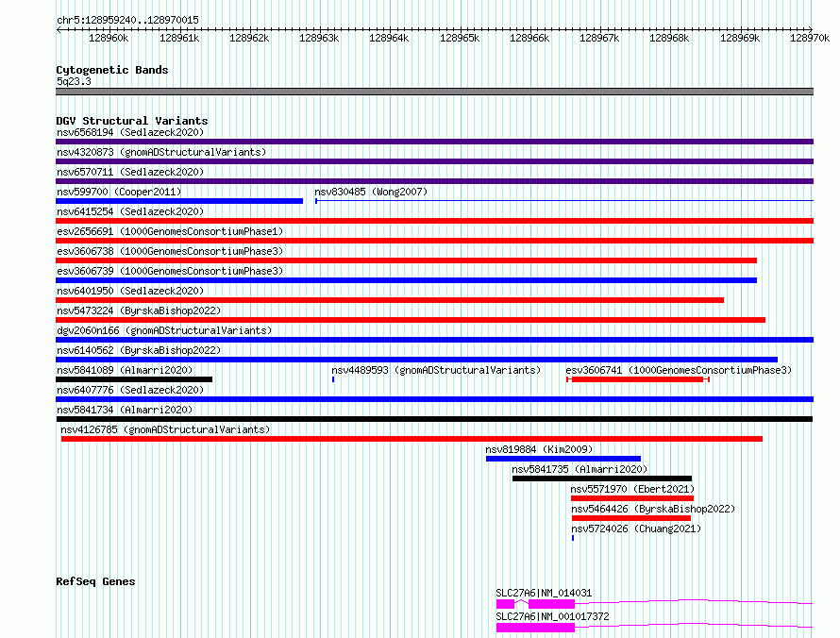Open nsv6401950 (Sedlazeck2020) label
Image resolution: width=840 pixels, height=638 pixels.
[x=130, y=291]
